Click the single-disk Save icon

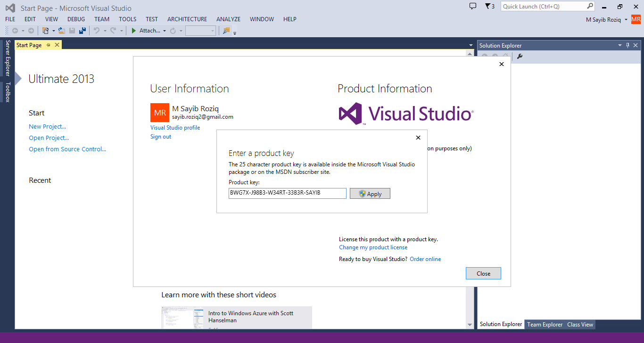pyautogui.click(x=72, y=31)
